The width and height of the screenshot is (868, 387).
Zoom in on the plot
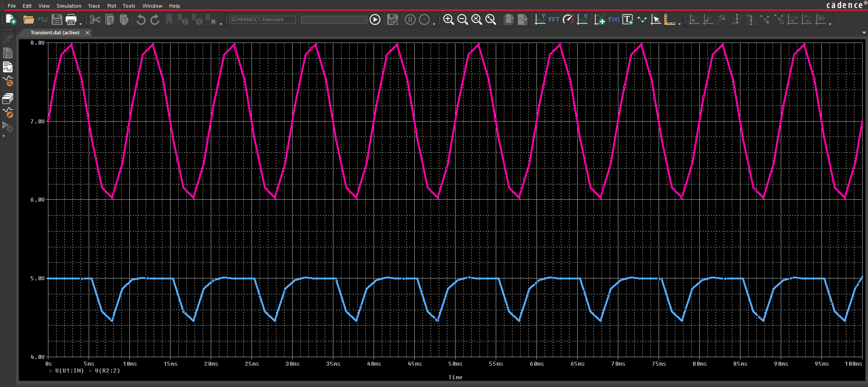[x=448, y=19]
